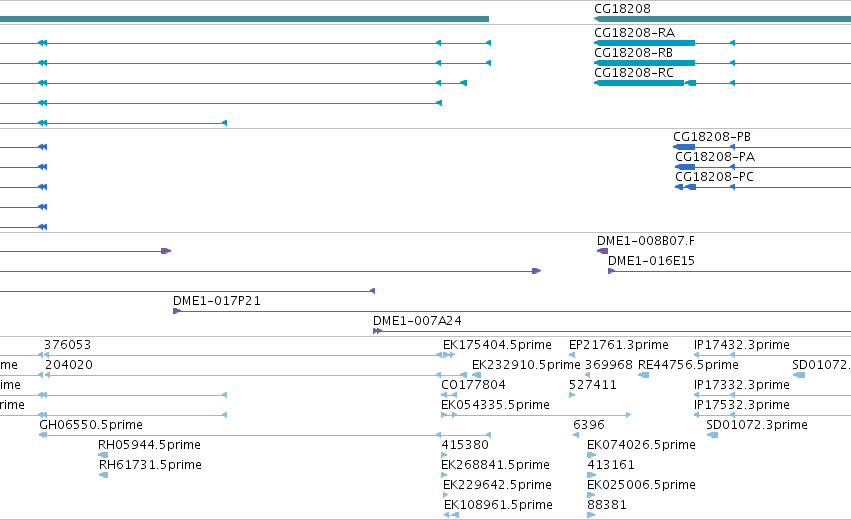Screen dimensions: 851x520
Task: Click the IP17432.3prime EST label
Action: click(x=741, y=345)
